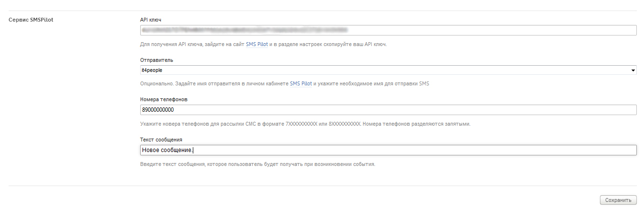Click the 'API ключ' field label
644x211 pixels.
(151, 20)
